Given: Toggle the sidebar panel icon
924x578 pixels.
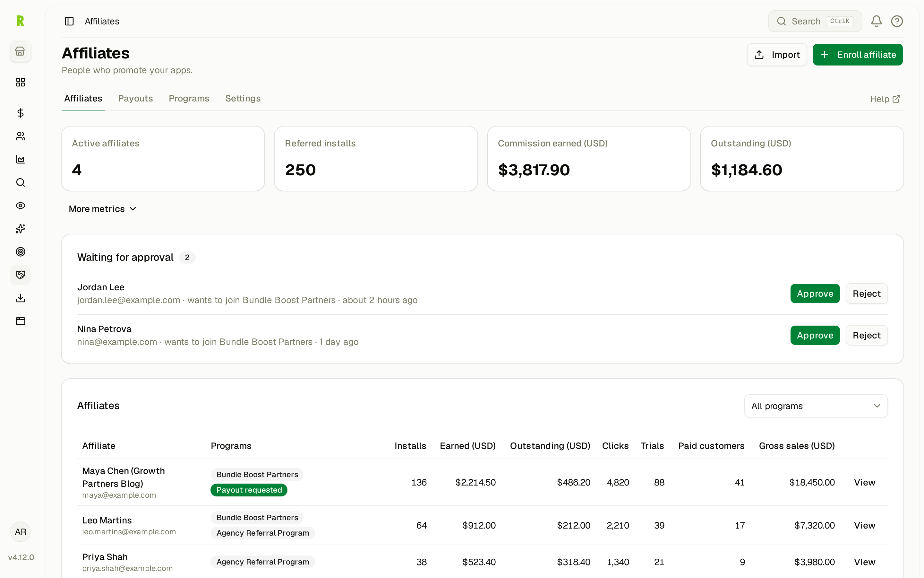Looking at the screenshot, I should (x=69, y=21).
